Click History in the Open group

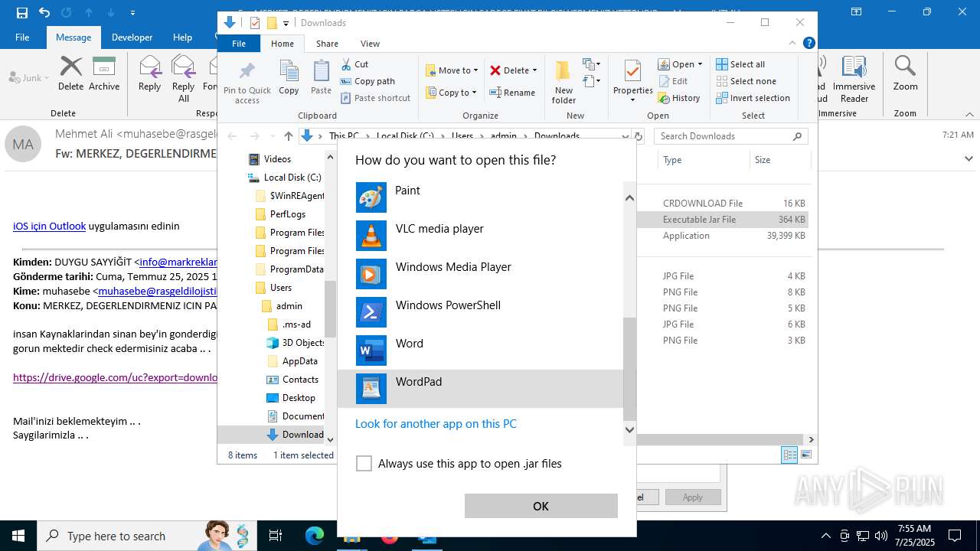[x=678, y=98]
